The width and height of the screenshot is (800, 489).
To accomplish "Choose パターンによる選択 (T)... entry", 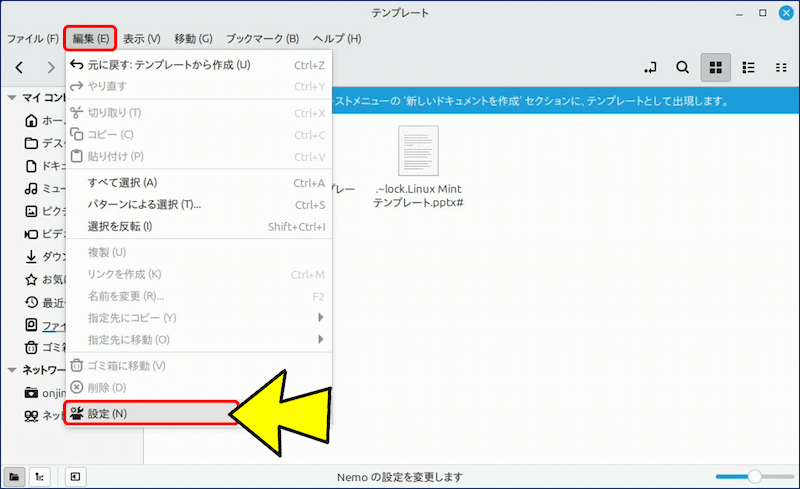I will pos(199,205).
